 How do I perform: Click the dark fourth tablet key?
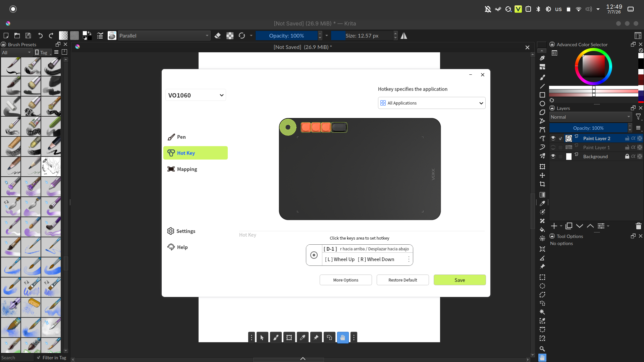coord(339,127)
